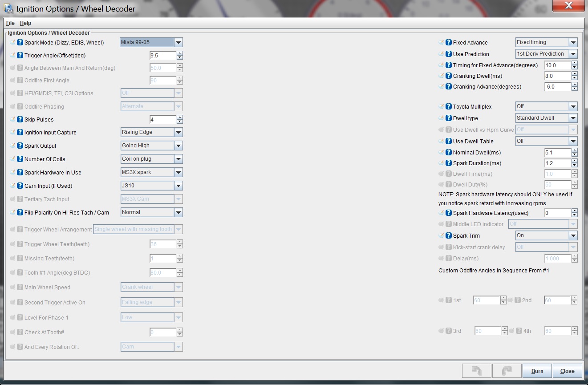Image resolution: width=588 pixels, height=385 pixels.
Task: Click the Skip Pulses input field
Action: [x=163, y=120]
